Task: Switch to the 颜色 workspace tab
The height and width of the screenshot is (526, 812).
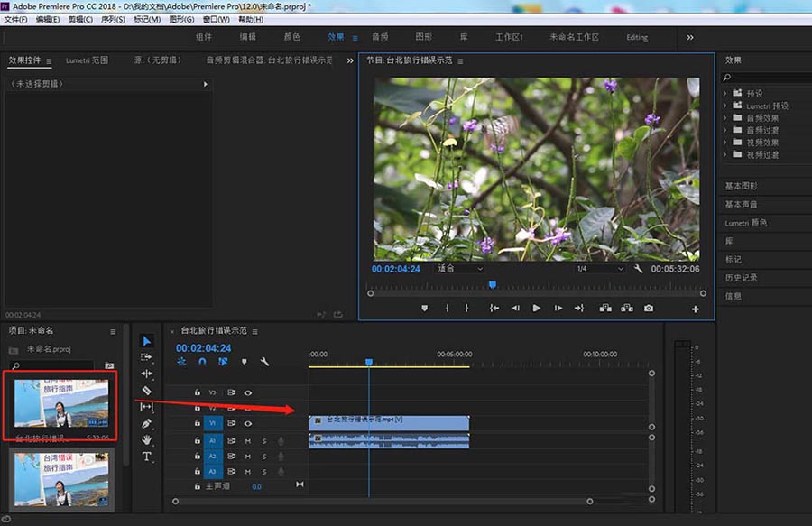Action: (291, 37)
